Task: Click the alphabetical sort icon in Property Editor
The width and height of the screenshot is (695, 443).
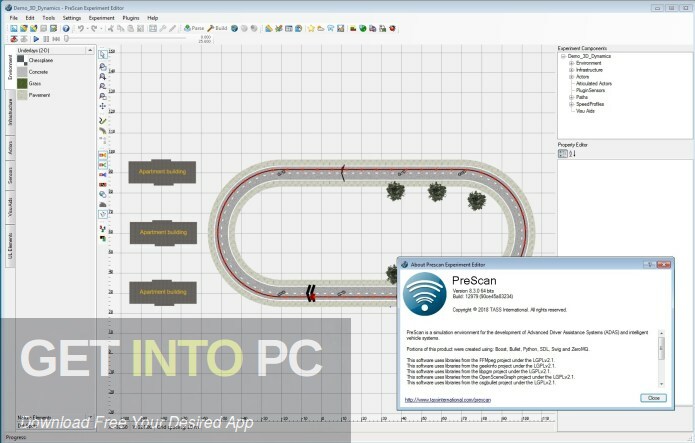Action: tap(572, 154)
